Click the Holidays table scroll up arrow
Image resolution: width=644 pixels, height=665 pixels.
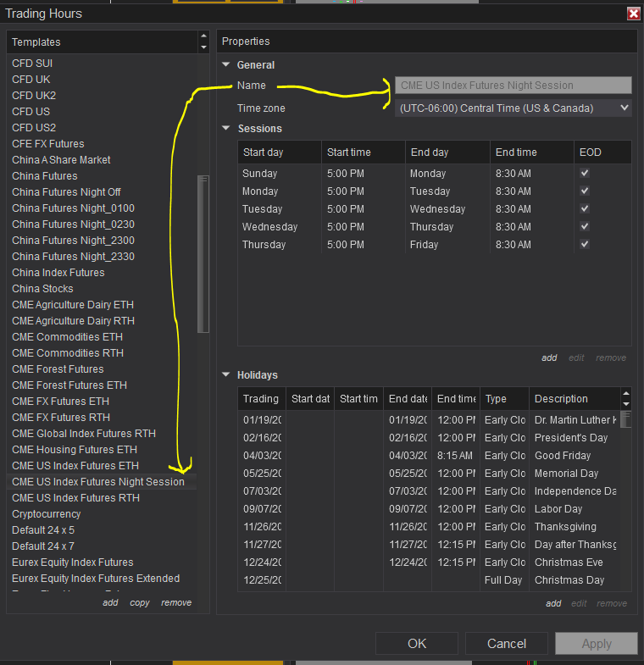[625, 393]
